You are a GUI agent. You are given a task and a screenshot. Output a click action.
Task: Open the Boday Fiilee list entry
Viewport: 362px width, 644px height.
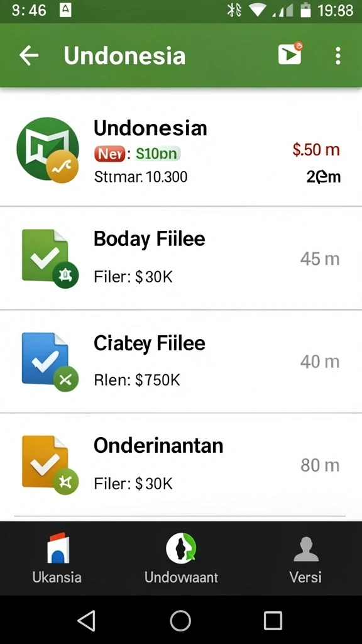(x=181, y=258)
